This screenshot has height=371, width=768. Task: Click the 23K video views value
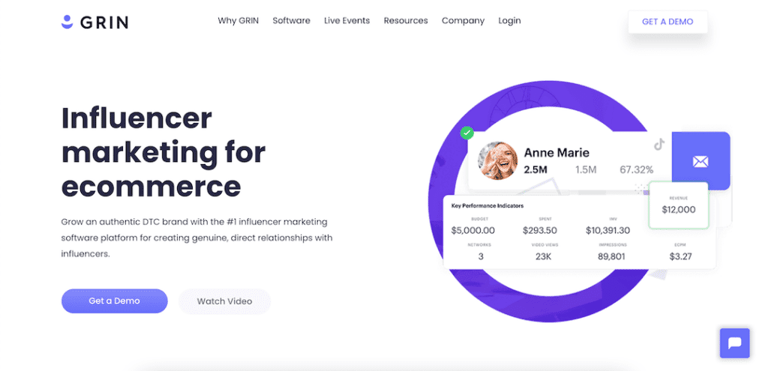coord(544,256)
